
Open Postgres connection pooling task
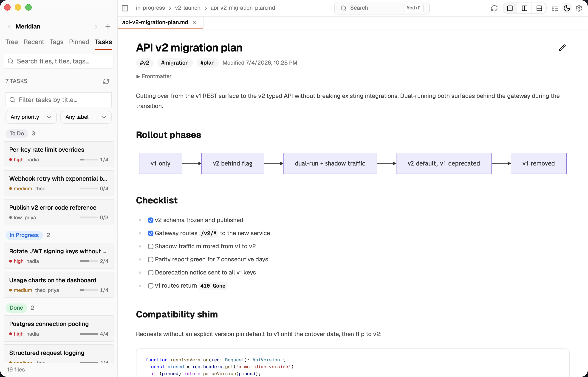59,329
